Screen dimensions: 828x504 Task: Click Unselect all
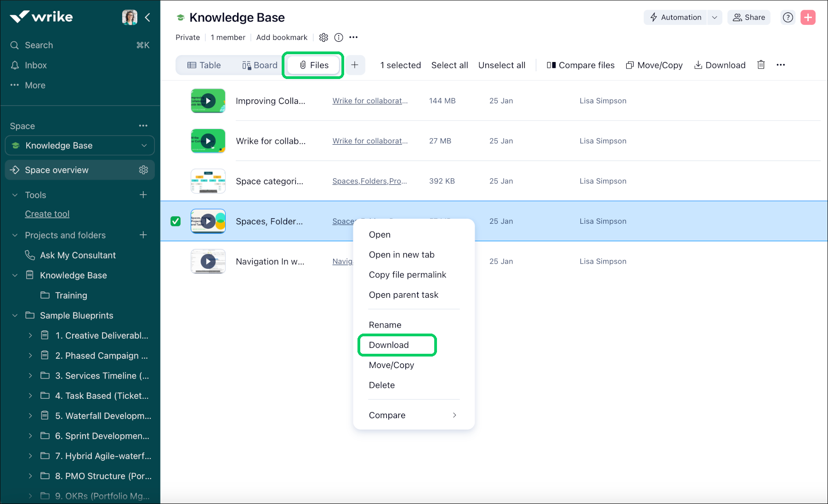501,65
